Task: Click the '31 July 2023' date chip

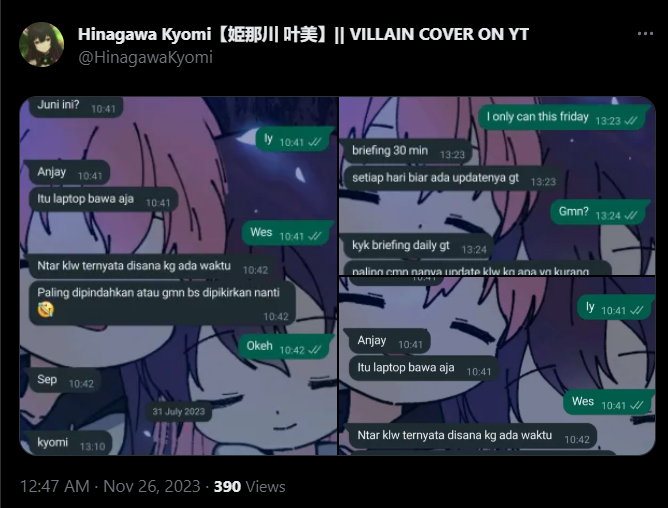Action: (179, 411)
